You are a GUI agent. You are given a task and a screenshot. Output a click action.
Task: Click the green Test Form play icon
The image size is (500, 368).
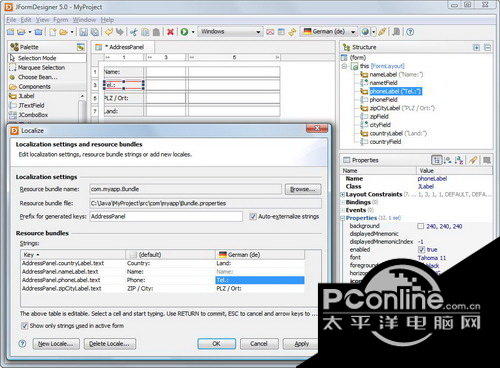click(x=184, y=32)
